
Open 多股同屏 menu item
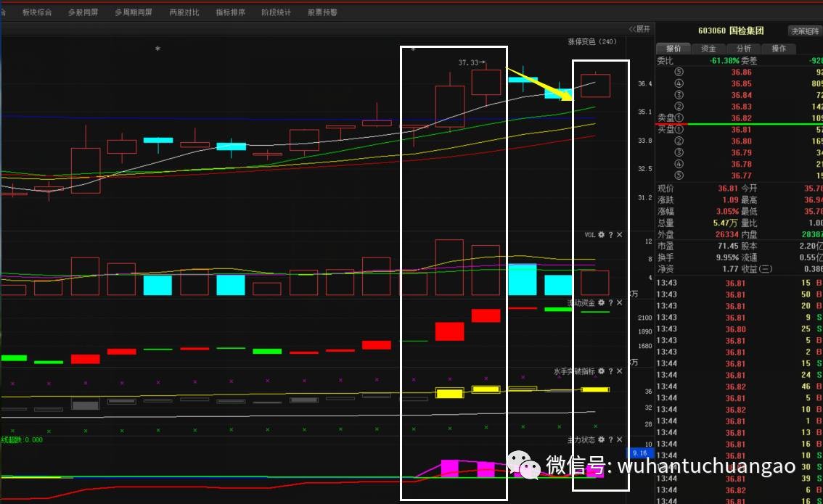tap(83, 12)
